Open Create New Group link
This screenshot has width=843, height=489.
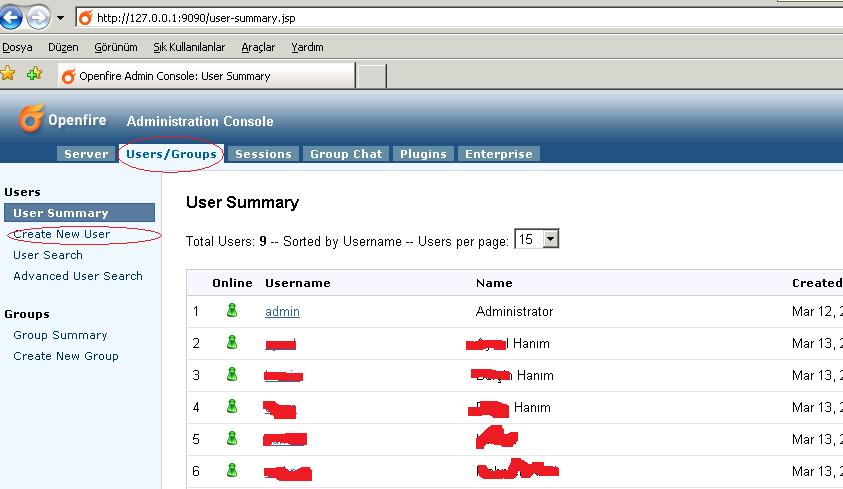coord(66,356)
